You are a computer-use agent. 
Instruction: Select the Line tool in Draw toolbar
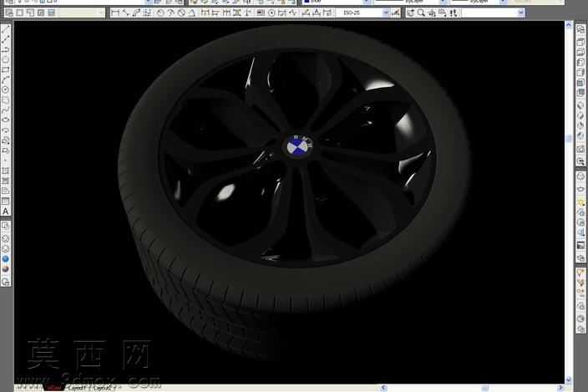[x=6, y=30]
